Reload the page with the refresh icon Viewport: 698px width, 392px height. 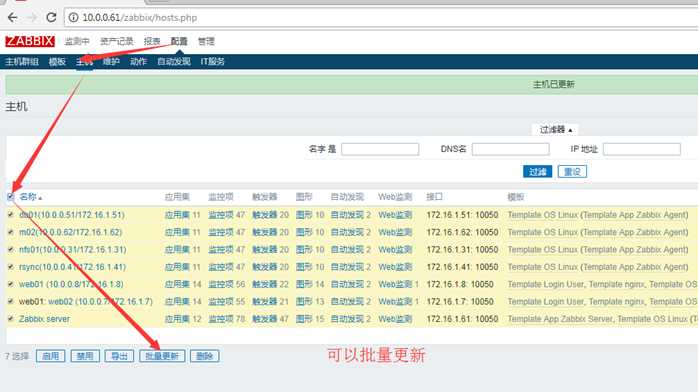click(x=51, y=17)
